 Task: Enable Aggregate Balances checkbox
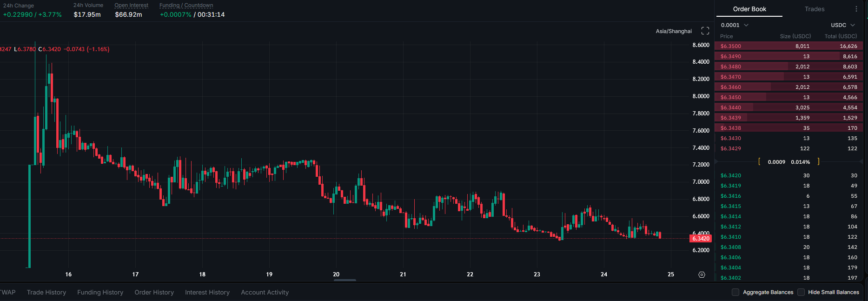click(x=735, y=292)
